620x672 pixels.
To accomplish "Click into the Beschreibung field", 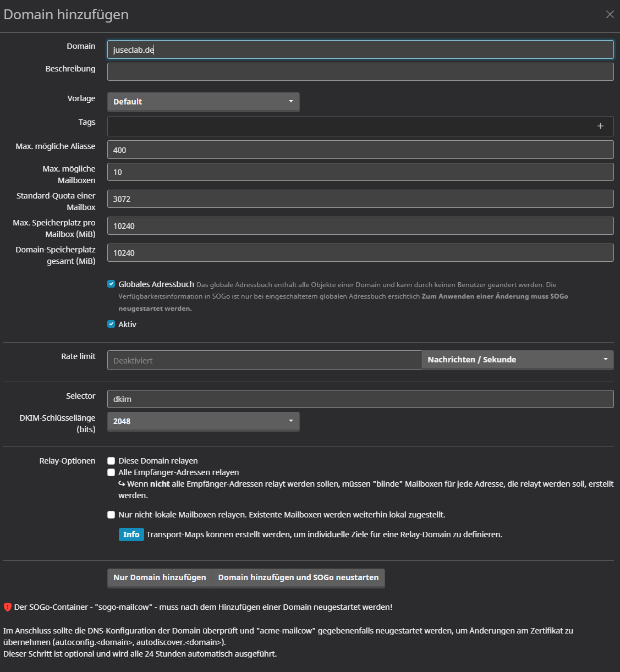I will (x=360, y=72).
